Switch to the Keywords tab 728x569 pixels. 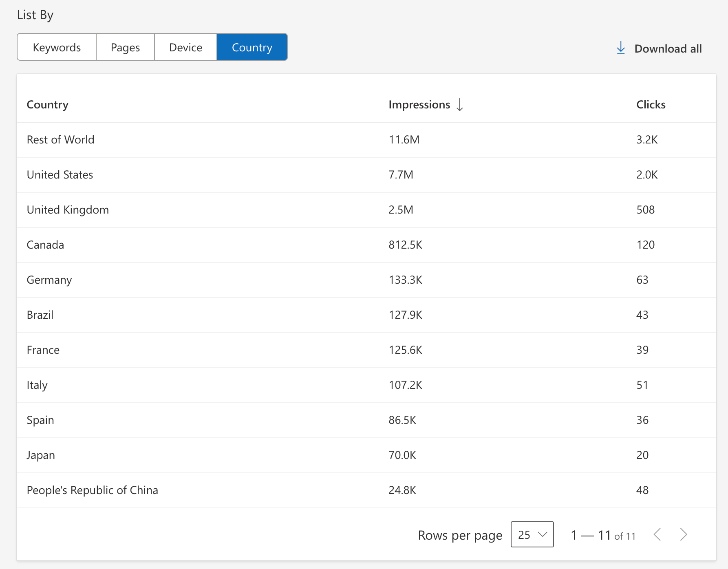click(x=56, y=47)
